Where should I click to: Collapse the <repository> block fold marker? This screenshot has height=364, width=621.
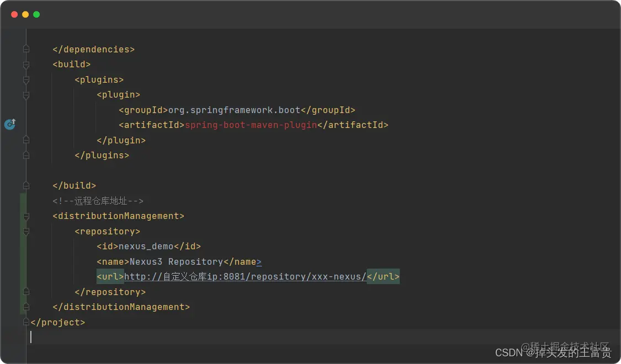(x=26, y=231)
